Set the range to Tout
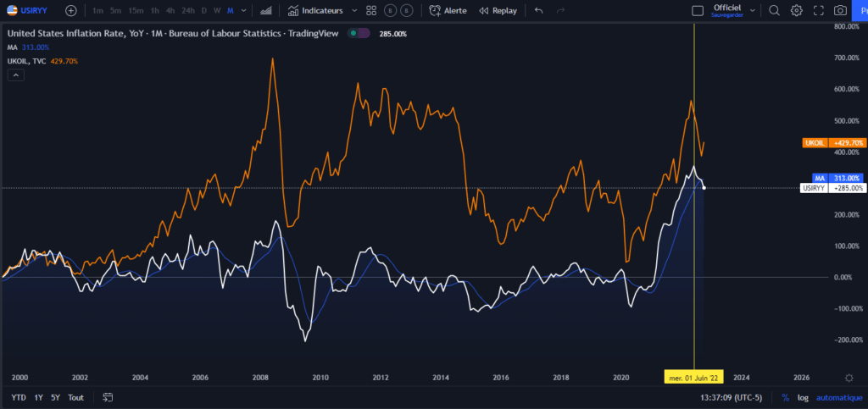 click(x=75, y=397)
